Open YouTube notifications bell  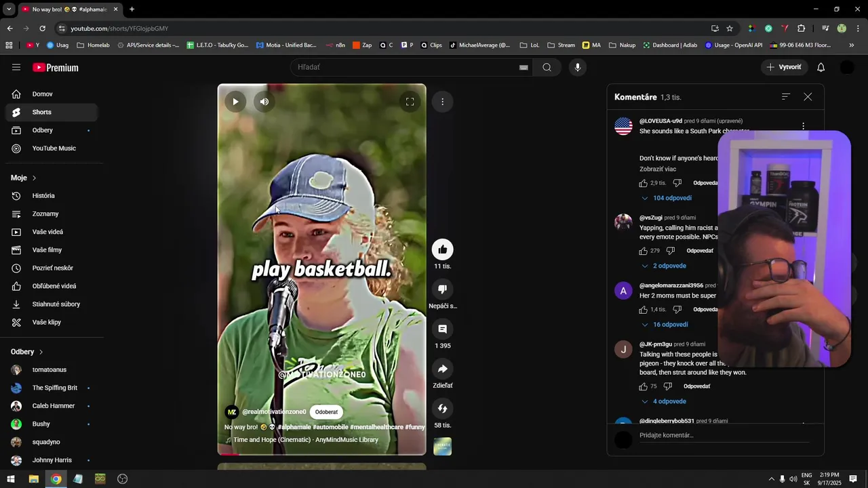(821, 67)
